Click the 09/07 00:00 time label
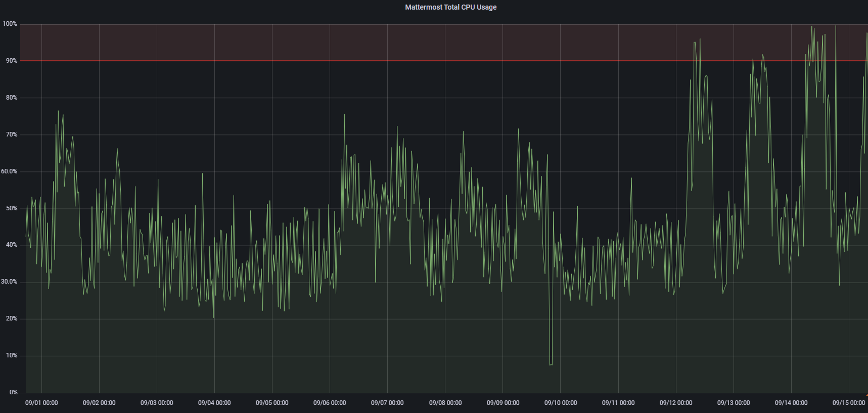The height and width of the screenshot is (413, 868). [x=387, y=403]
